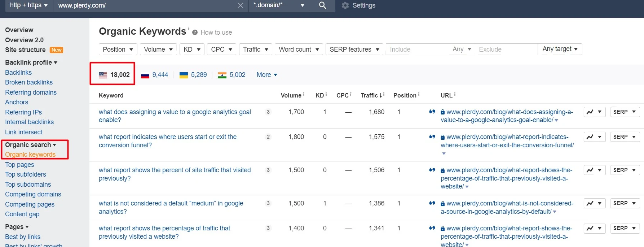
Task: Click SERP features badge 2 on conversion funnel keyword
Action: (x=268, y=137)
